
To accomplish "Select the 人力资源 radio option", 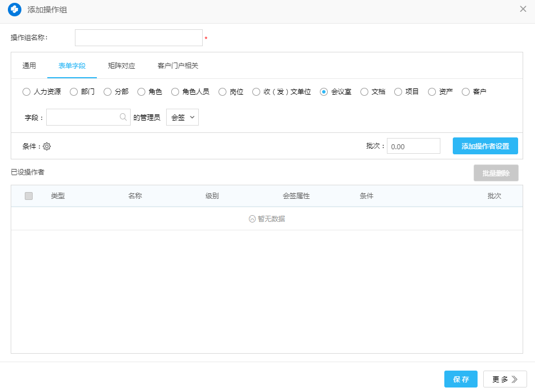I will coord(26,92).
